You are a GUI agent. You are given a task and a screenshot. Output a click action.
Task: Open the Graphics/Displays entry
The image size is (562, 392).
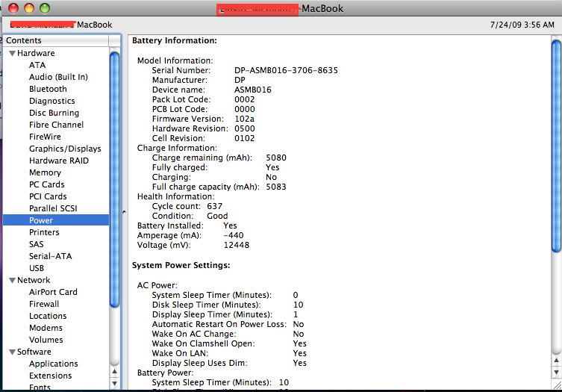click(x=65, y=149)
